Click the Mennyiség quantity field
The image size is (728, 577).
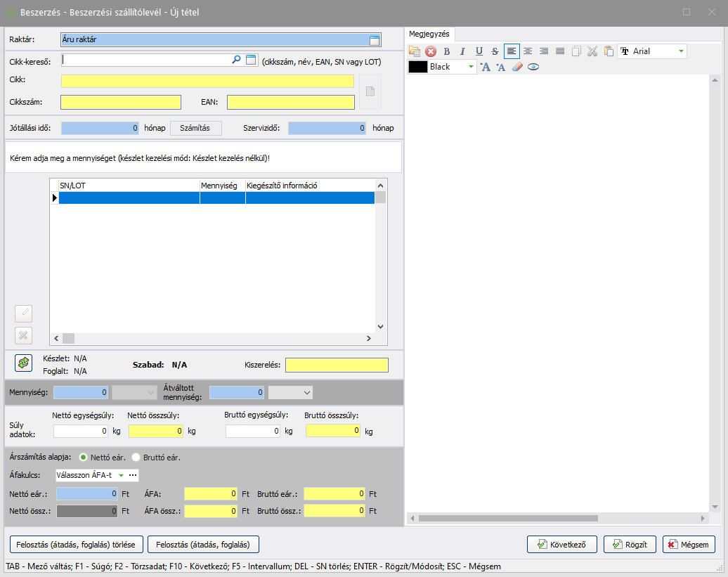81,393
